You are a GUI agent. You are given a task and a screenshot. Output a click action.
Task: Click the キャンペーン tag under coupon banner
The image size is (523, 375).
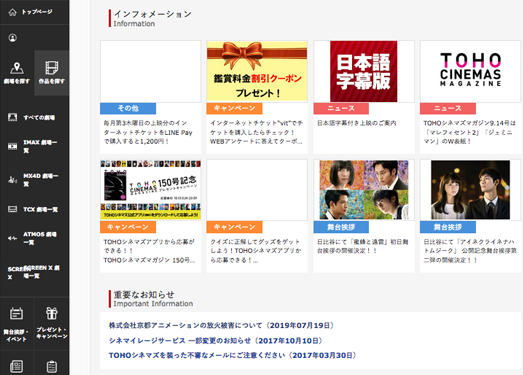tap(234, 108)
